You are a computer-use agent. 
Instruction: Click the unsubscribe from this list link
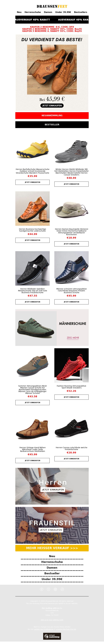pos(66,629)
